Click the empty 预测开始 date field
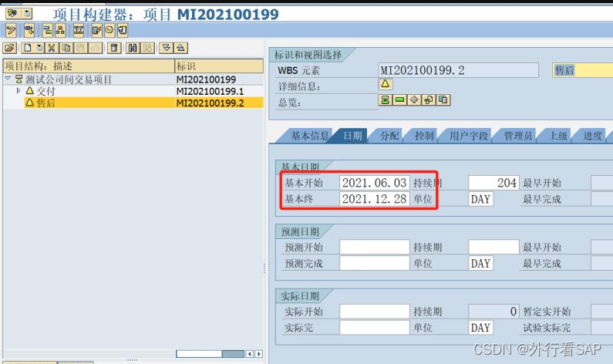This screenshot has height=364, width=613. (375, 247)
